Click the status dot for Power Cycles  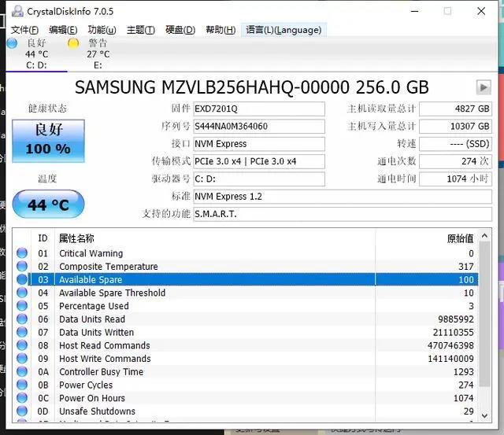(22, 385)
